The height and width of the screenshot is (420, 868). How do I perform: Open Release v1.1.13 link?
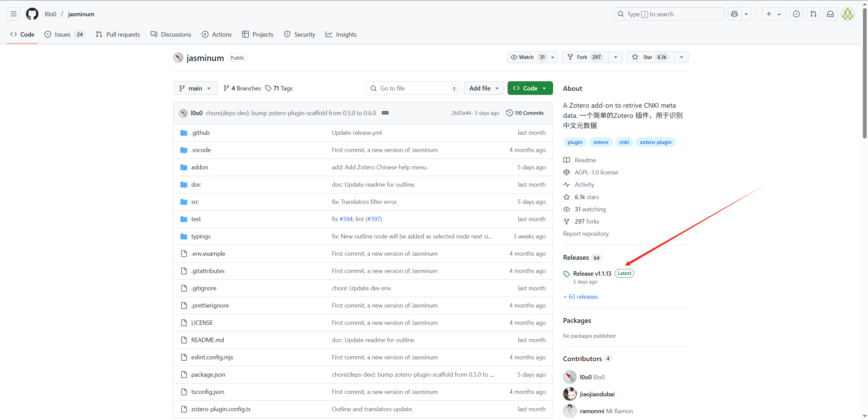pos(592,273)
